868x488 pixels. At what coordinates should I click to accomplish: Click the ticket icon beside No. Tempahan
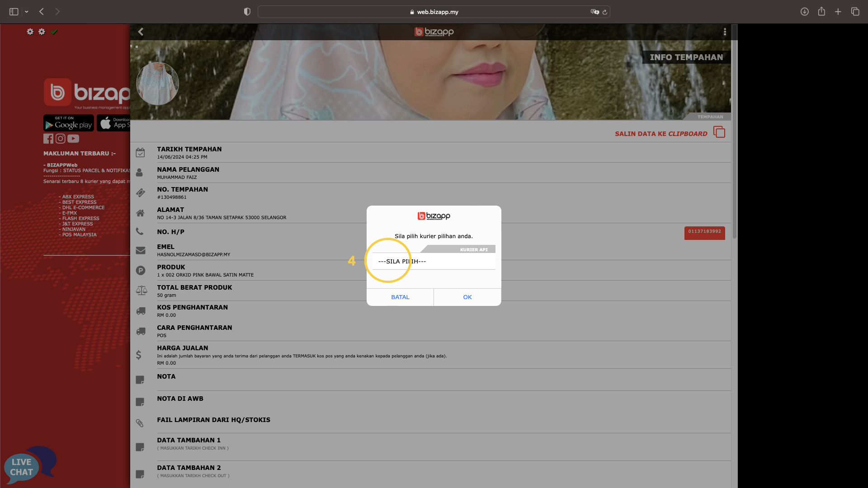pyautogui.click(x=141, y=193)
